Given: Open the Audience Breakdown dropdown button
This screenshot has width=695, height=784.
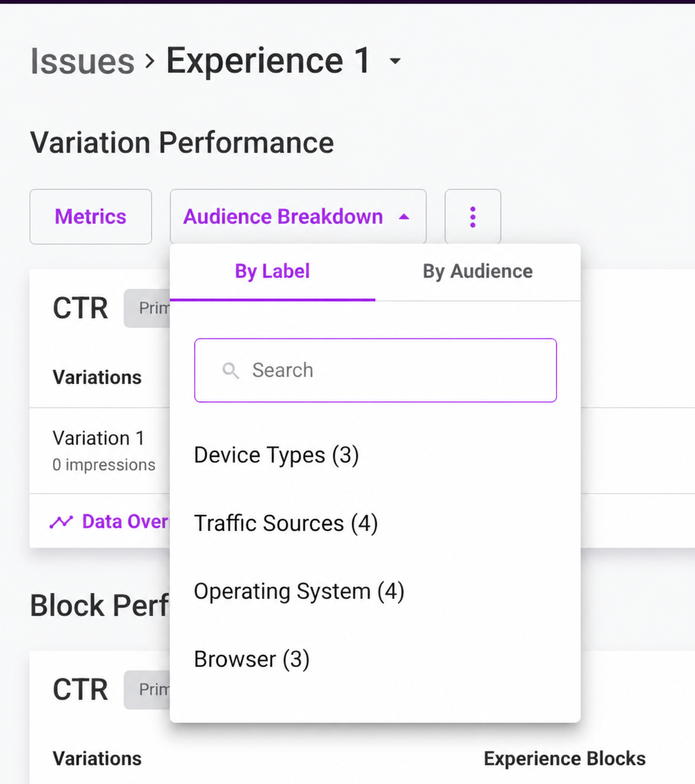Looking at the screenshot, I should (x=298, y=217).
